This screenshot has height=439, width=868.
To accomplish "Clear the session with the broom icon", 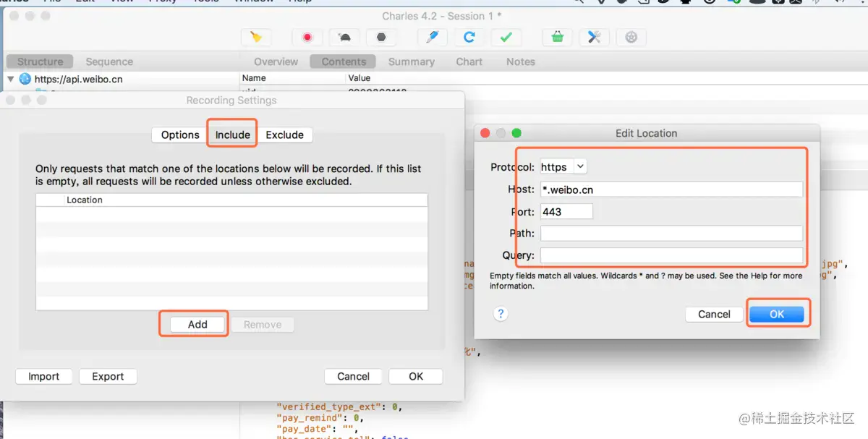I will [x=256, y=37].
